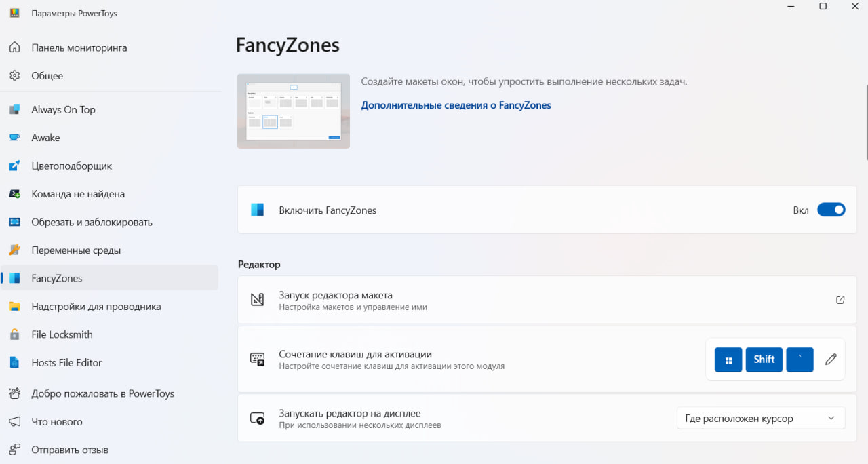
Task: Open Отправить отзыв feedback item
Action: pyautogui.click(x=70, y=450)
